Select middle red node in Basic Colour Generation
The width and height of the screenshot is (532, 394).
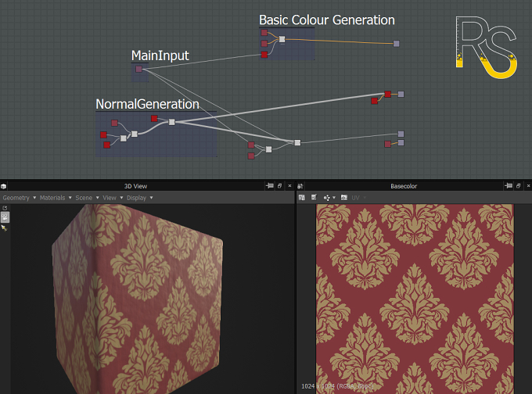264,44
